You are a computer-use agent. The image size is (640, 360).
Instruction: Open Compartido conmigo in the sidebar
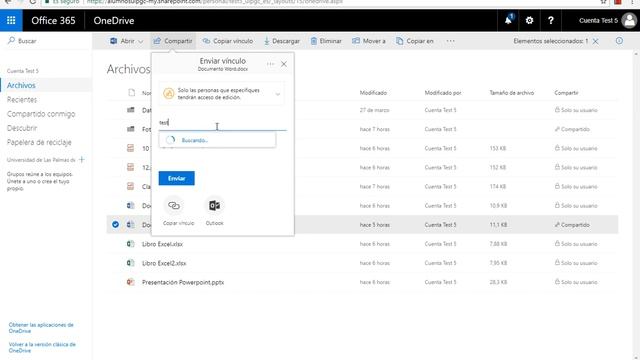point(41,114)
